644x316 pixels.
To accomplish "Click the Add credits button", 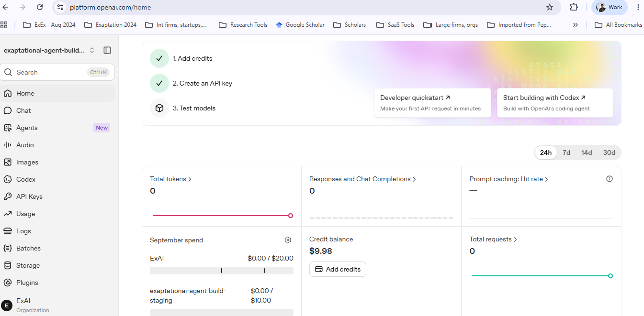I will point(338,269).
